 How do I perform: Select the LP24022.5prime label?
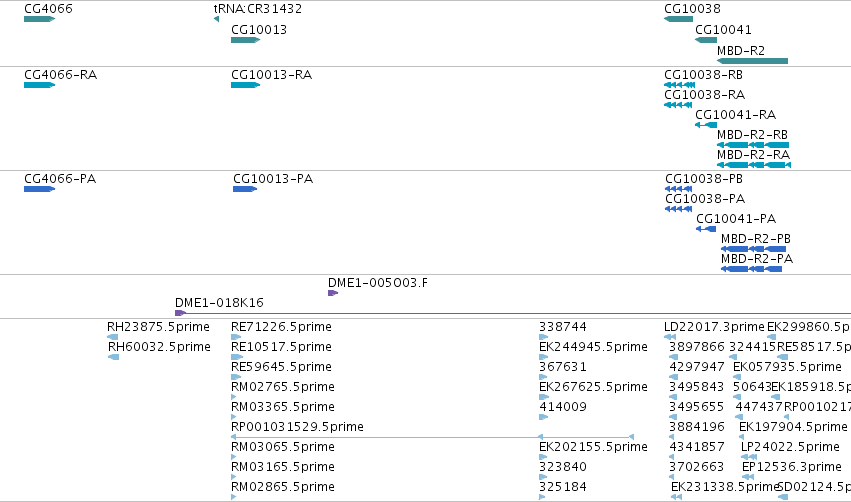[x=790, y=448]
